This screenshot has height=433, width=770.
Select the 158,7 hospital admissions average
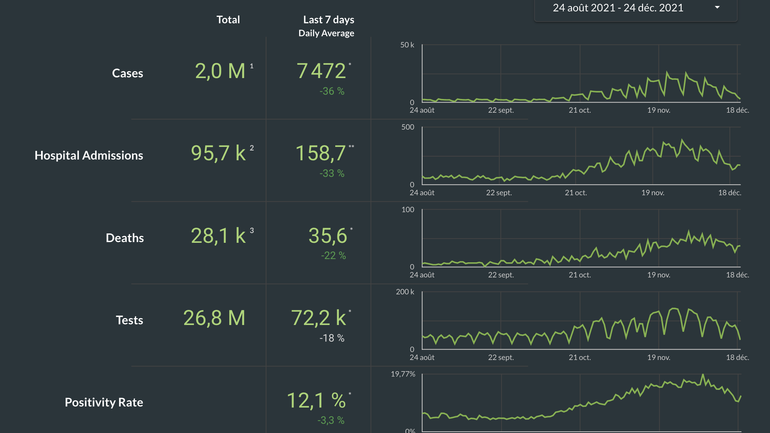[320, 154]
